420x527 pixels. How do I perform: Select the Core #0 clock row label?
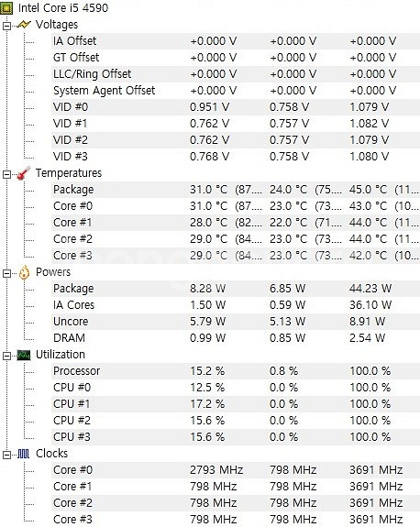pyautogui.click(x=72, y=470)
